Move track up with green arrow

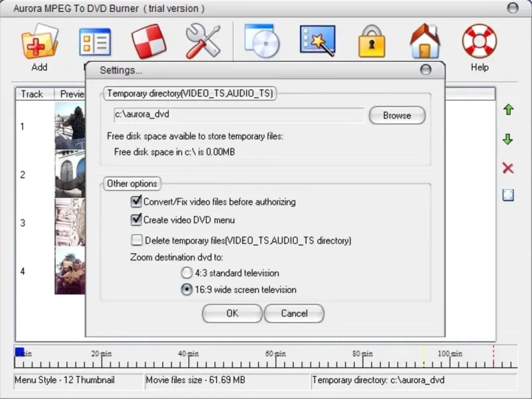pos(508,110)
